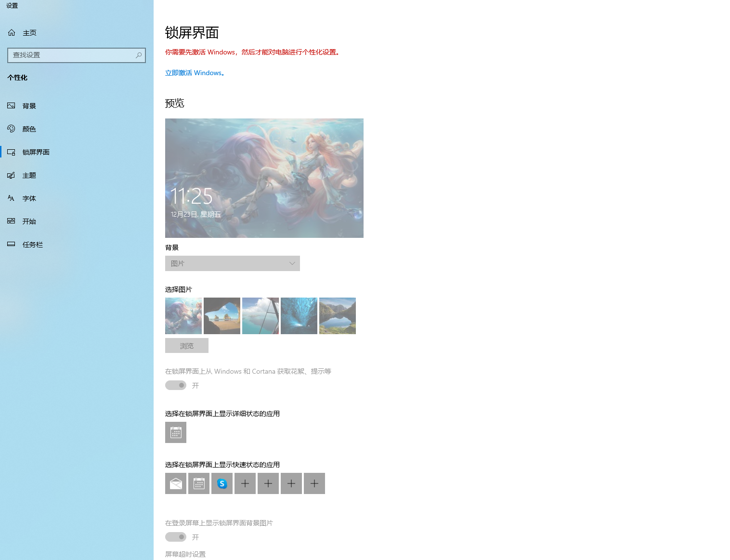Select the Calendar quick-status app icon
Image resolution: width=730 pixels, height=560 pixels.
pyautogui.click(x=199, y=483)
